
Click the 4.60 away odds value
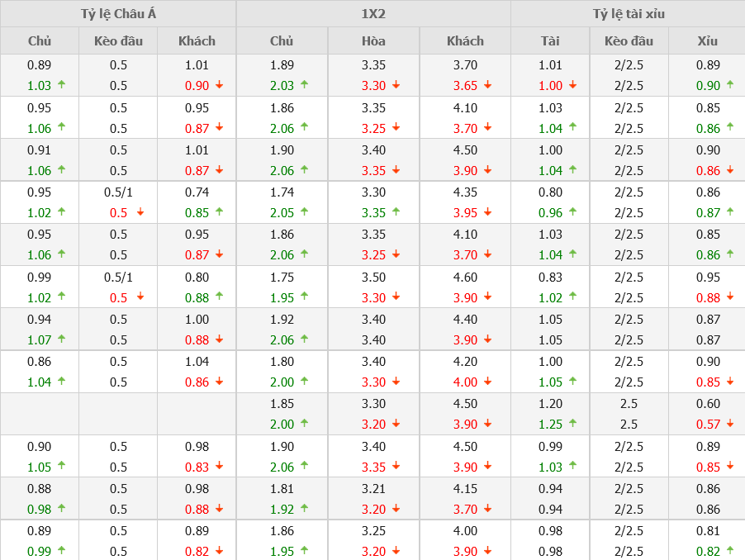click(x=465, y=278)
